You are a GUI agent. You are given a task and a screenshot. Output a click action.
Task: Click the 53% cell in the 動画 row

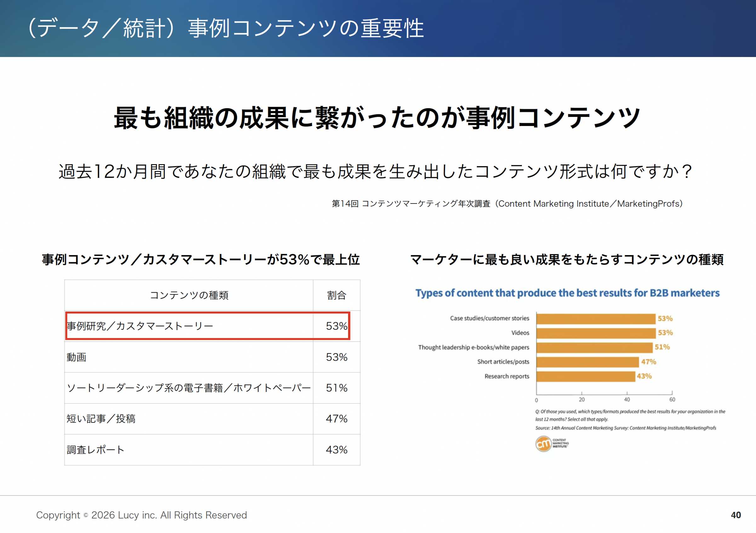click(336, 357)
